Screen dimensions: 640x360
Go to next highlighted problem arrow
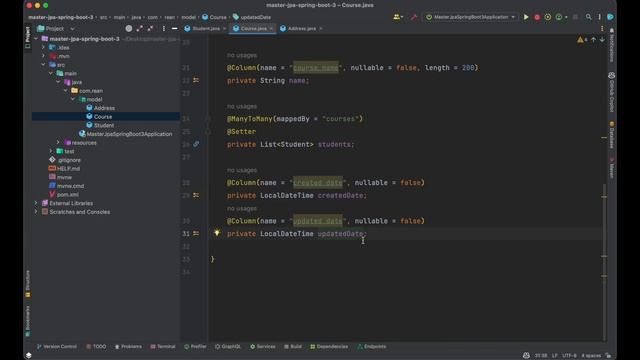tap(602, 40)
